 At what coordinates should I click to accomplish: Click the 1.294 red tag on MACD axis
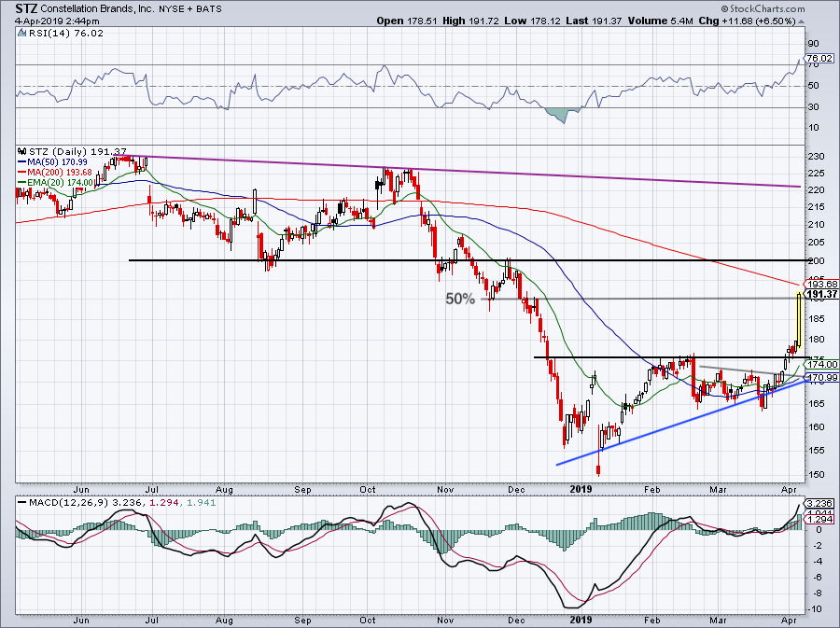[819, 520]
